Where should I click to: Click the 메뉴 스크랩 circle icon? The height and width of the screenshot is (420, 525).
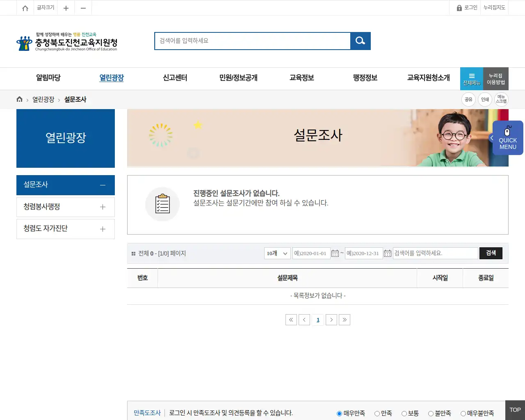[x=501, y=99]
